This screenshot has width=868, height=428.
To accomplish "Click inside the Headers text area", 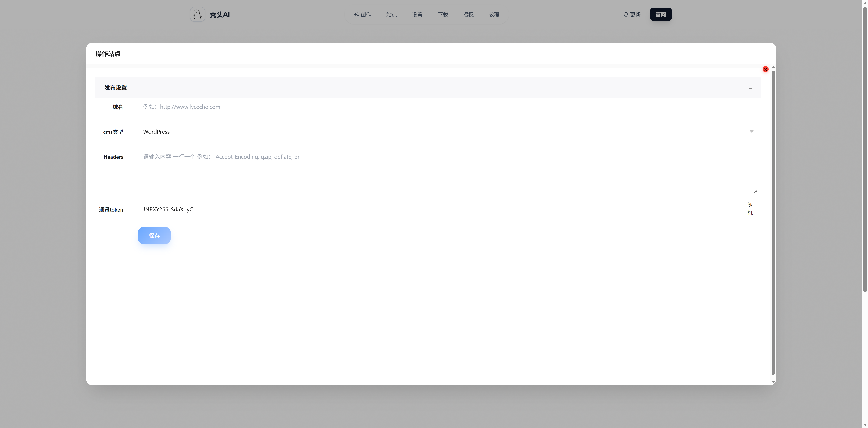I will click(438, 172).
